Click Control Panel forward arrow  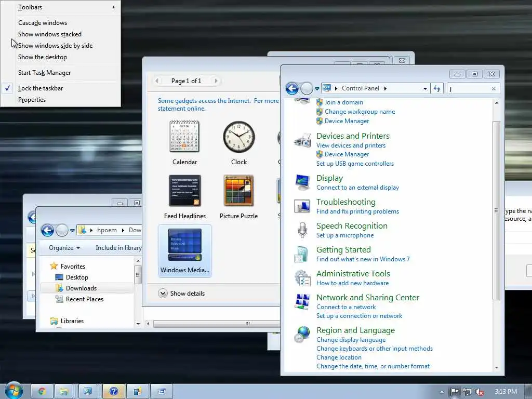click(x=307, y=88)
